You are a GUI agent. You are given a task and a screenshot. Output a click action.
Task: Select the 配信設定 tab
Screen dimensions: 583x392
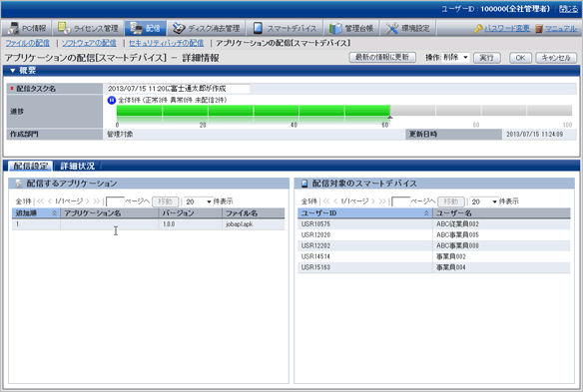(31, 166)
